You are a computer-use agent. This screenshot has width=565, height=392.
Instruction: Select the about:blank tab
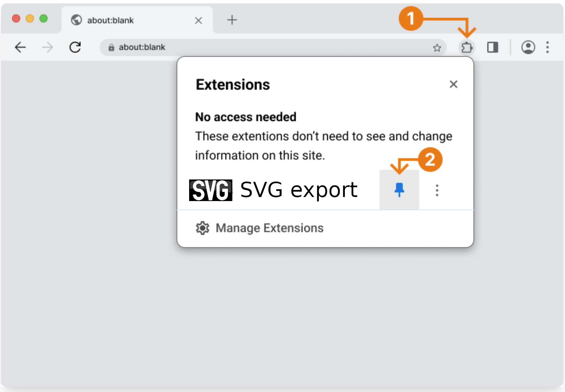coord(128,20)
